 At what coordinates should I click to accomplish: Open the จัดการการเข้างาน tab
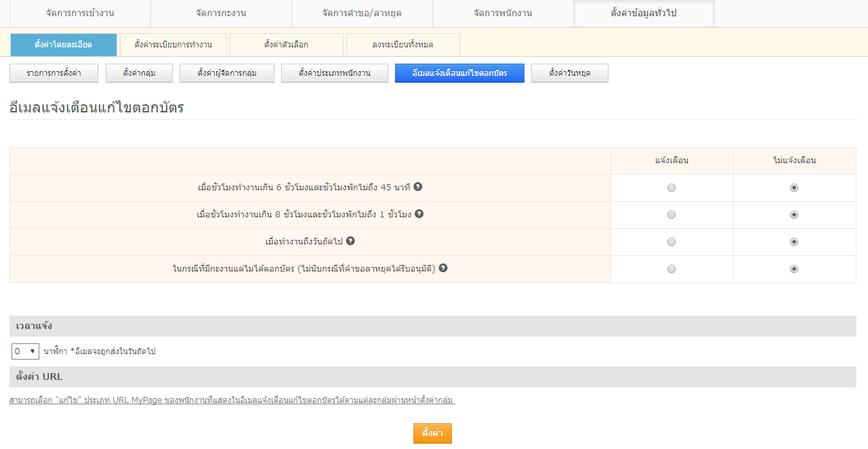[80, 14]
